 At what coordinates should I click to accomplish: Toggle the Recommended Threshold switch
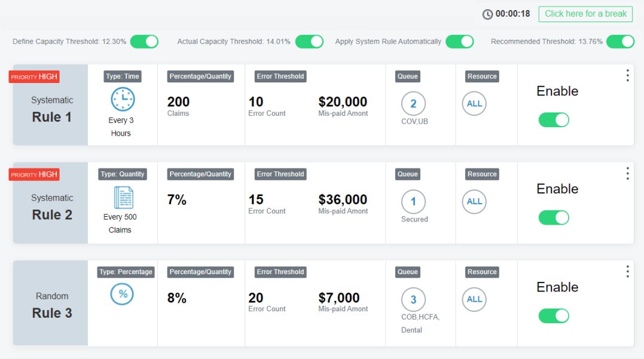[620, 41]
